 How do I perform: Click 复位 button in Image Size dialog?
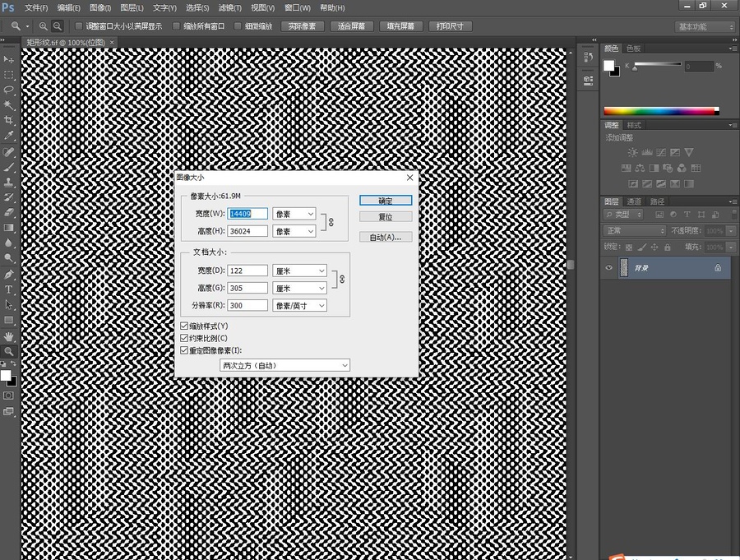coord(386,217)
